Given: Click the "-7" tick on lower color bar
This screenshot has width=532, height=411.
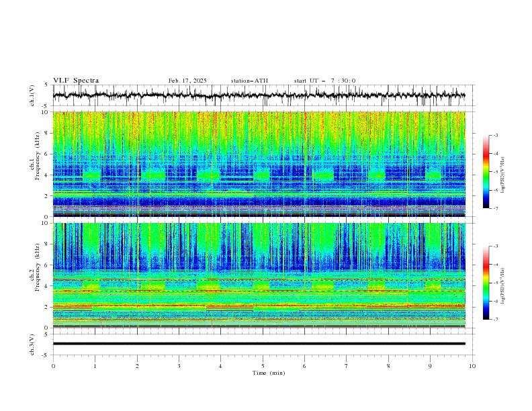Looking at the screenshot, I should (x=495, y=319).
